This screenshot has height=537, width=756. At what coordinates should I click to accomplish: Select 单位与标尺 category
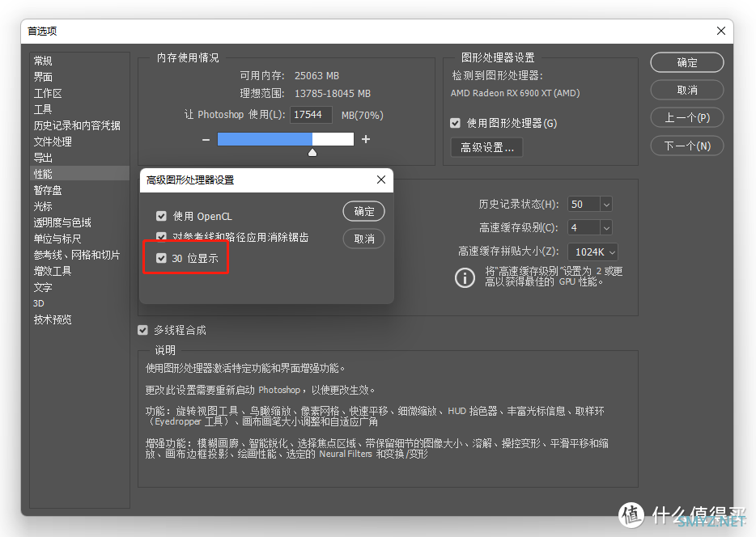[x=57, y=239]
